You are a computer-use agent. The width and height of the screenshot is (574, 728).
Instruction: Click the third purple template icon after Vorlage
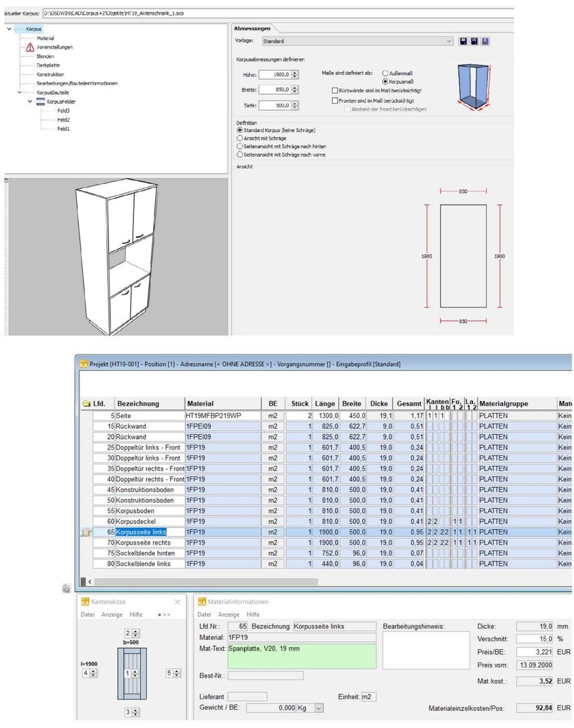click(x=485, y=41)
